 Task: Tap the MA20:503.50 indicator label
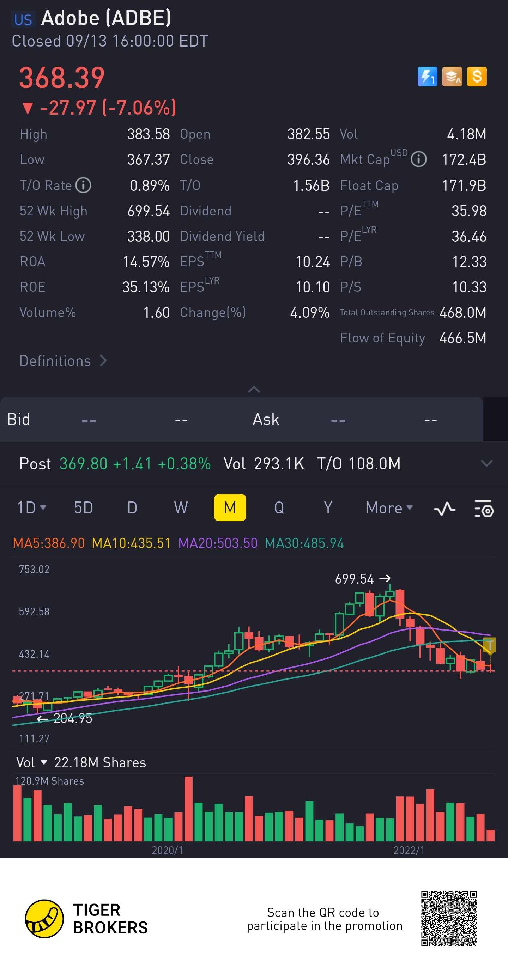click(218, 543)
